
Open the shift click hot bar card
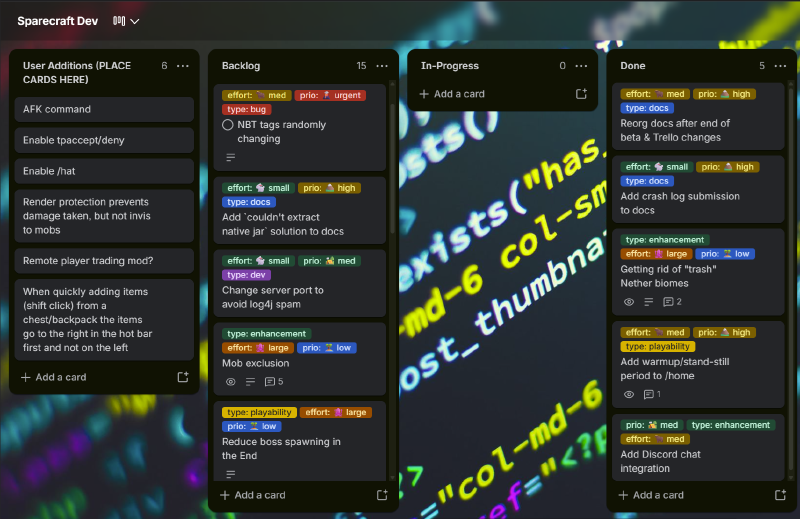click(104, 319)
